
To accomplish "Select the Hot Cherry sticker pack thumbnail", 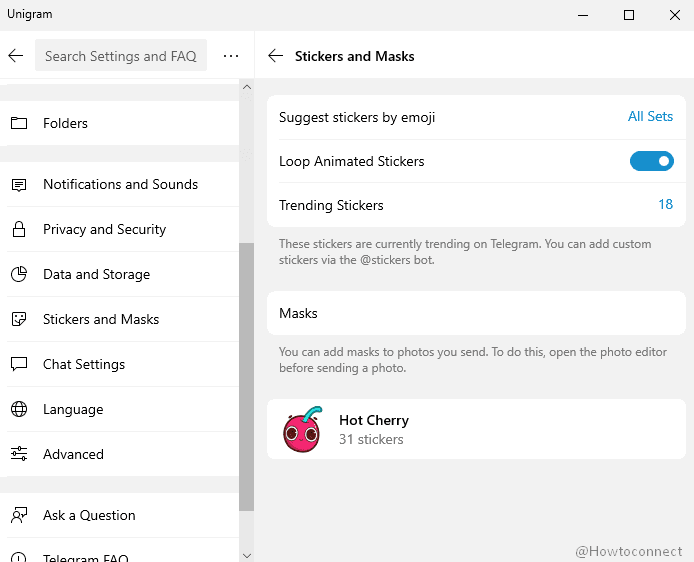I will pos(302,430).
